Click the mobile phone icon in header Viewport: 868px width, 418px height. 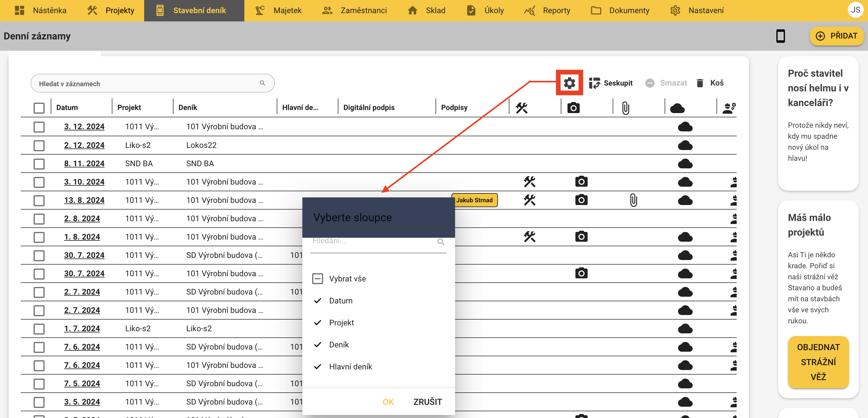(x=780, y=36)
